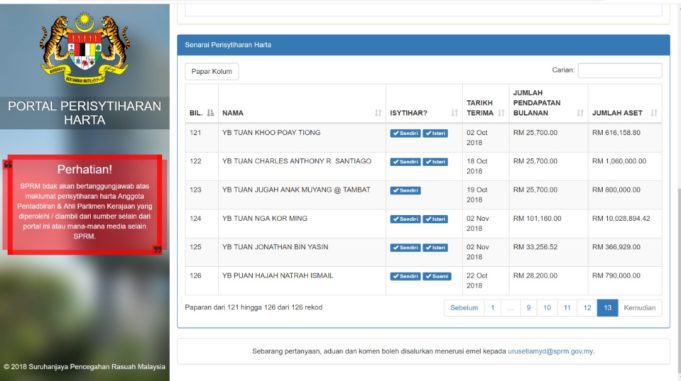
Task: Click the Kemudian next page button
Action: click(x=640, y=308)
